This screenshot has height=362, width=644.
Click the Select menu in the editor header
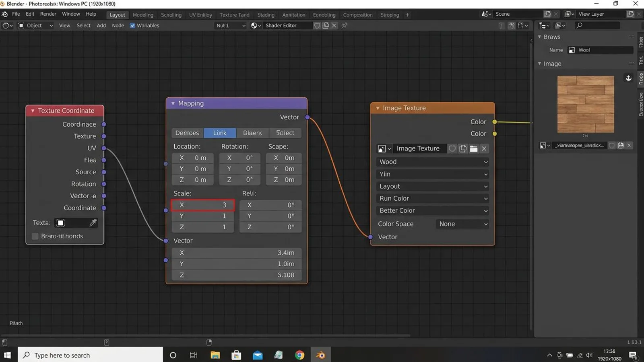(x=83, y=25)
